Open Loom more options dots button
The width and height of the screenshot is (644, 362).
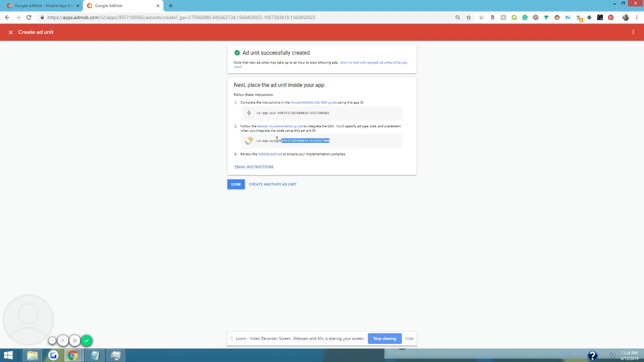pos(52,340)
